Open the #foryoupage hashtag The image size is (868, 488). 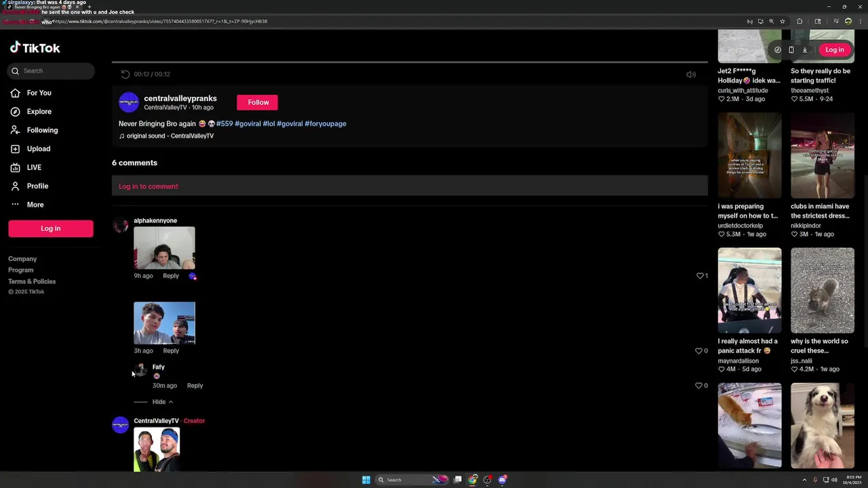tap(325, 124)
